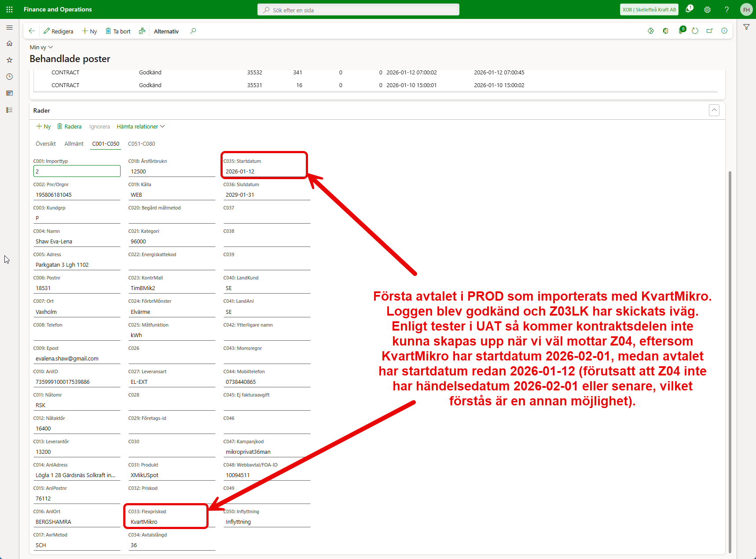Click the help question mark icon
The image size is (756, 559).
point(727,9)
